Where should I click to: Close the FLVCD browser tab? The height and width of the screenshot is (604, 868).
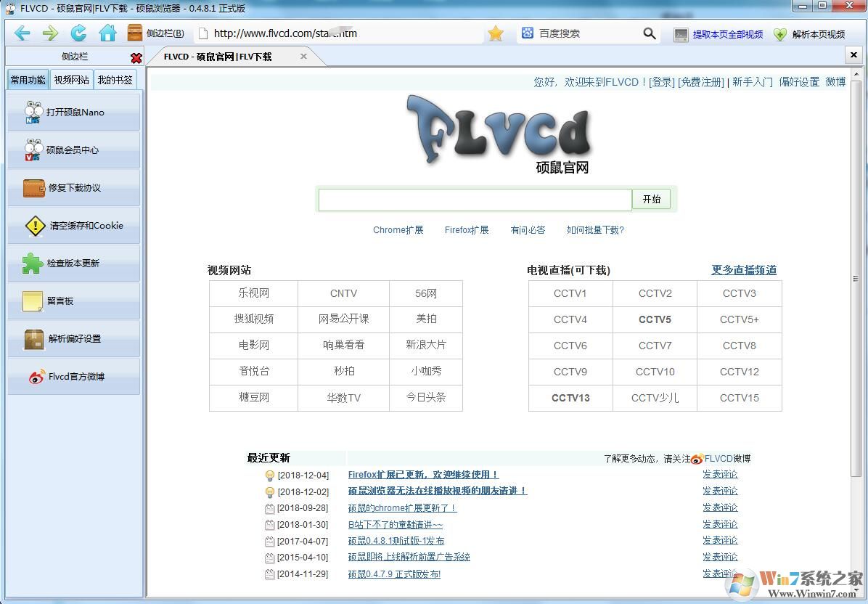(x=303, y=57)
